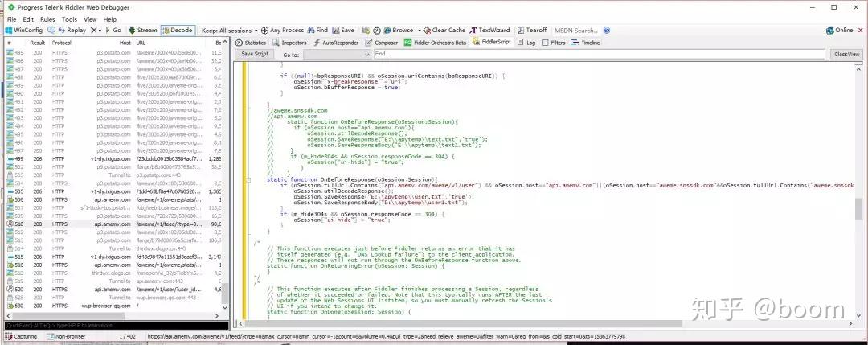This screenshot has height=345, width=868.
Task: Open the View menu
Action: pyautogui.click(x=90, y=19)
